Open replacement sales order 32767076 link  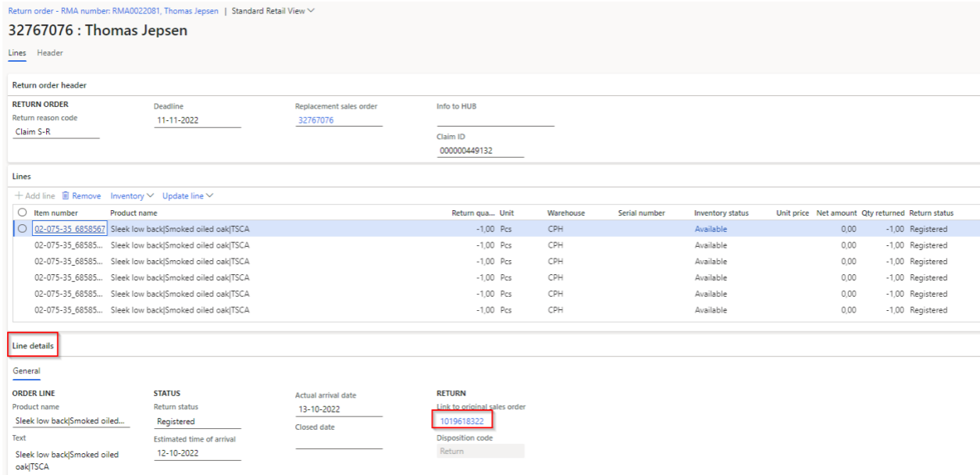click(316, 120)
